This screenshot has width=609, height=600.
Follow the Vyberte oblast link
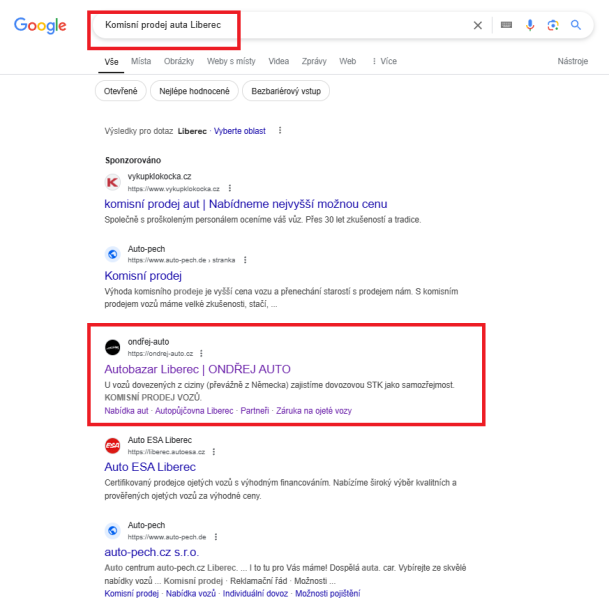point(240,131)
